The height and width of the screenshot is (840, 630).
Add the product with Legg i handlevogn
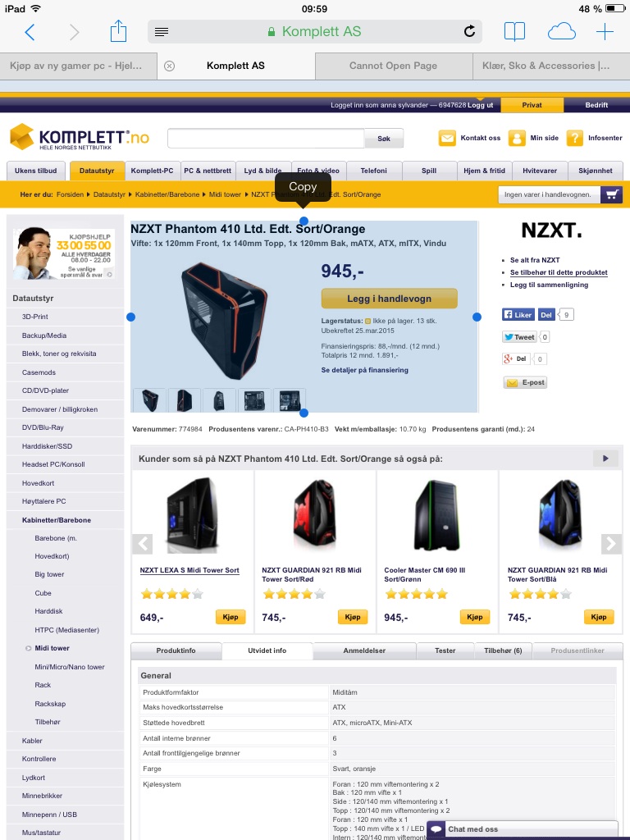click(390, 299)
